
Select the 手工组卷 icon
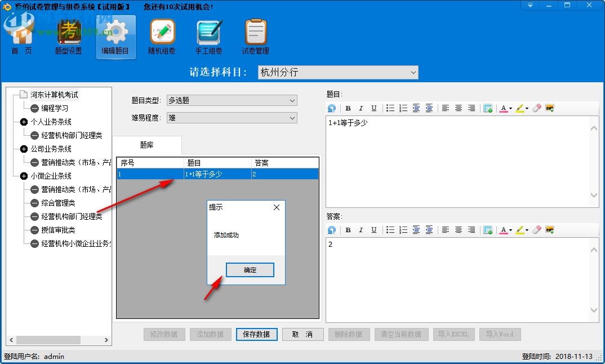208,37
